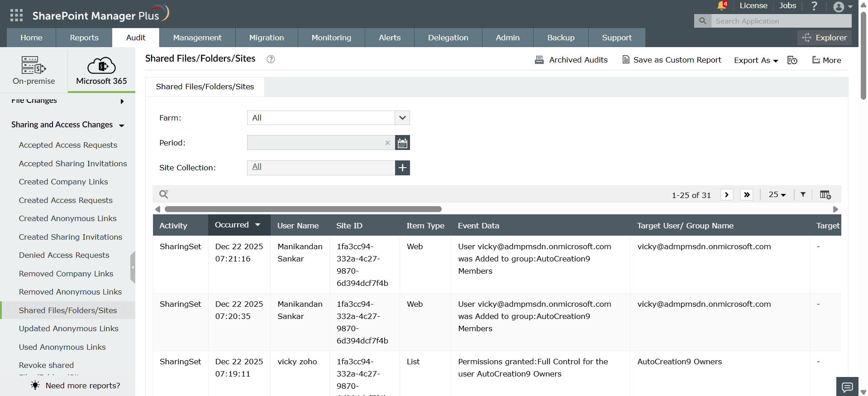
Task: Open the Period calendar picker
Action: pyautogui.click(x=402, y=143)
